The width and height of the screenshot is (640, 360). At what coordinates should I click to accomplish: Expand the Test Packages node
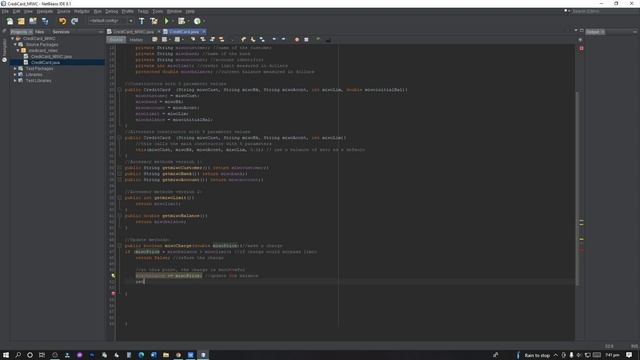click(15, 69)
